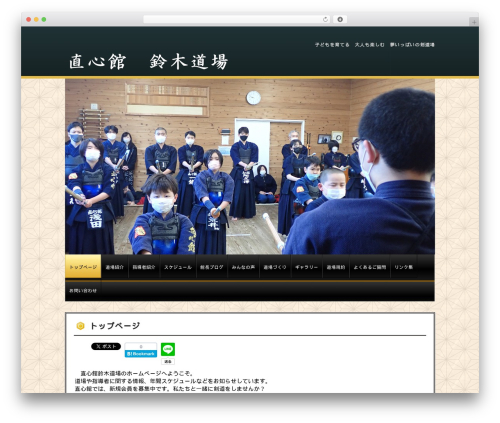Open the みんなの声 menu item
500x423 pixels.
tap(243, 267)
